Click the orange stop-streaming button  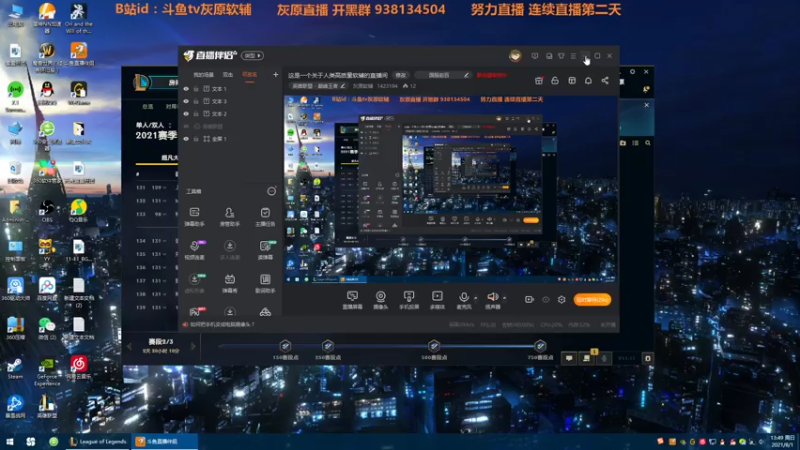[x=592, y=299]
